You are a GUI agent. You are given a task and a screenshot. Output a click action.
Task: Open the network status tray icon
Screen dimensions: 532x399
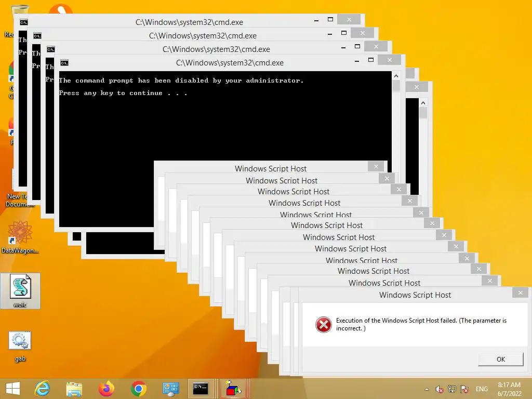point(451,389)
